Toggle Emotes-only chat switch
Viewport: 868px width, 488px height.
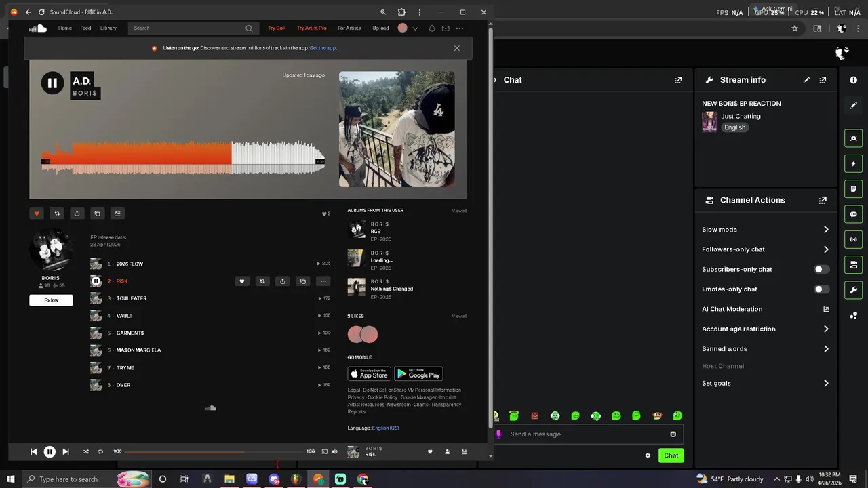pyautogui.click(x=821, y=289)
